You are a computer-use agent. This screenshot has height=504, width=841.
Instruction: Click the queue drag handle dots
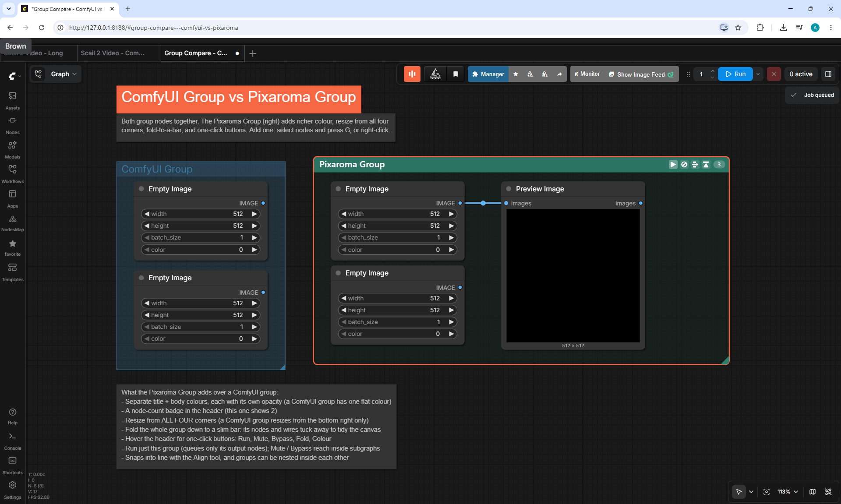pos(688,74)
